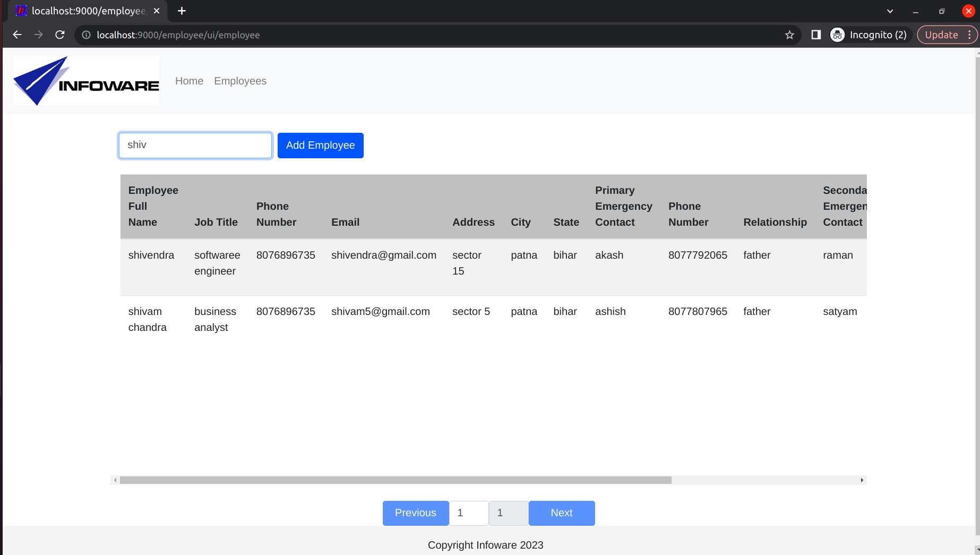The image size is (980, 555).
Task: Click the Infoware company logo
Action: 85,81
